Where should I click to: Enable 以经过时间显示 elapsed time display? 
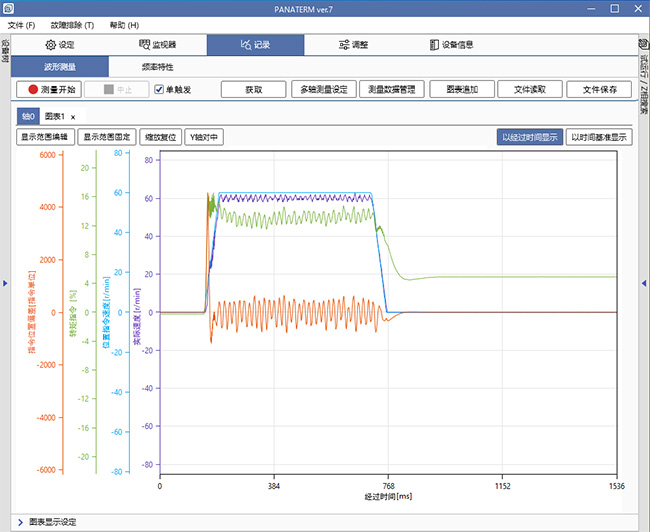529,137
